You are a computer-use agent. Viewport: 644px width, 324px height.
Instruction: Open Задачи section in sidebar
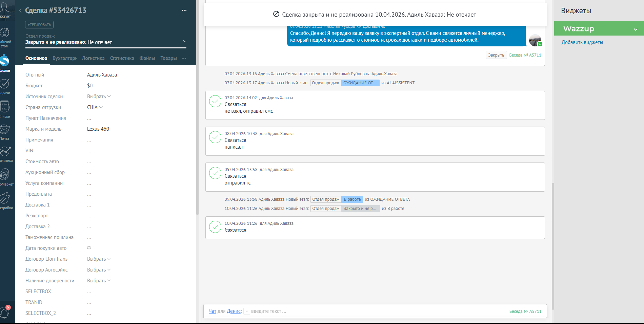point(5,86)
